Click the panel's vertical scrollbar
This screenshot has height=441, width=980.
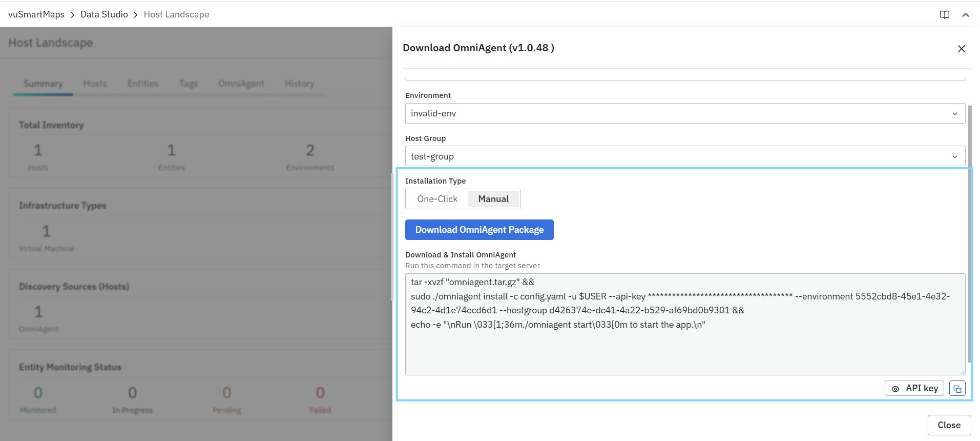click(970, 233)
